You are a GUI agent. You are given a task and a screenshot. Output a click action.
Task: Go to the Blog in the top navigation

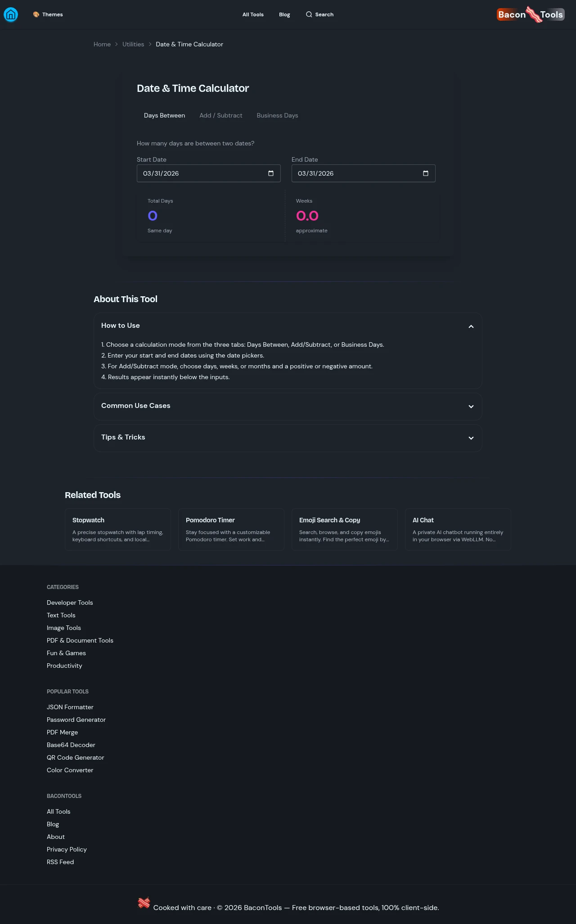coord(284,14)
